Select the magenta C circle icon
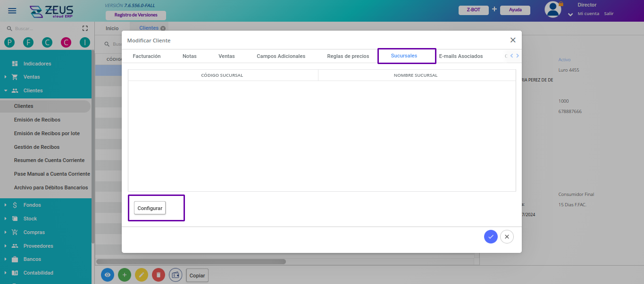The height and width of the screenshot is (284, 644). click(66, 42)
